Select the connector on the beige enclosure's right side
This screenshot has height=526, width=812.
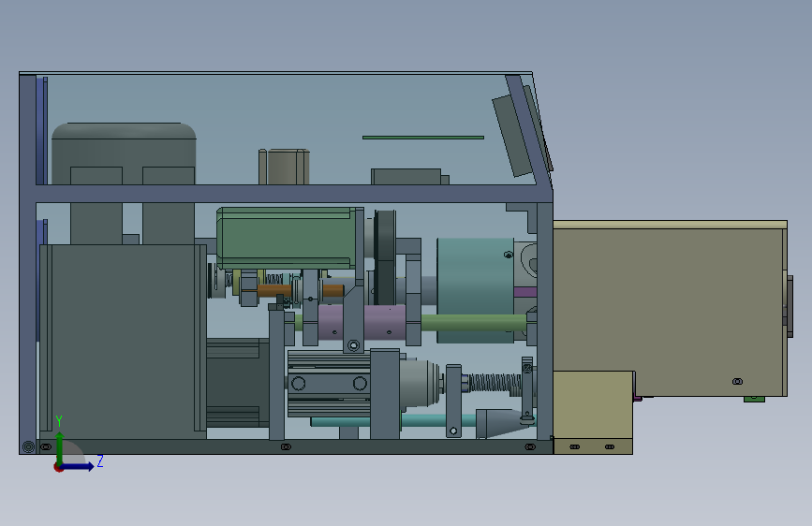pyautogui.click(x=790, y=306)
